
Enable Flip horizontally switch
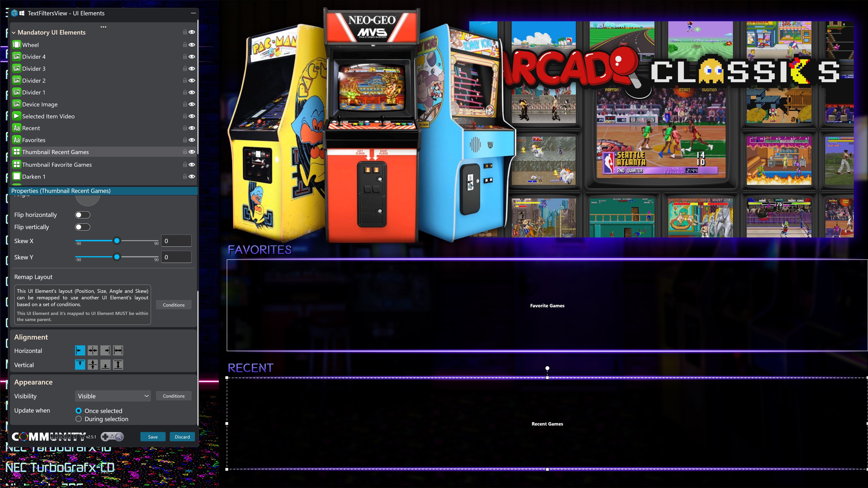[x=83, y=215]
